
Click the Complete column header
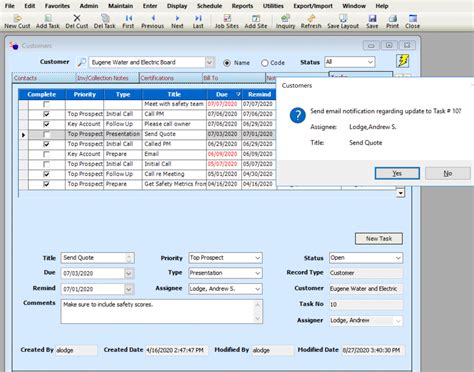click(42, 94)
